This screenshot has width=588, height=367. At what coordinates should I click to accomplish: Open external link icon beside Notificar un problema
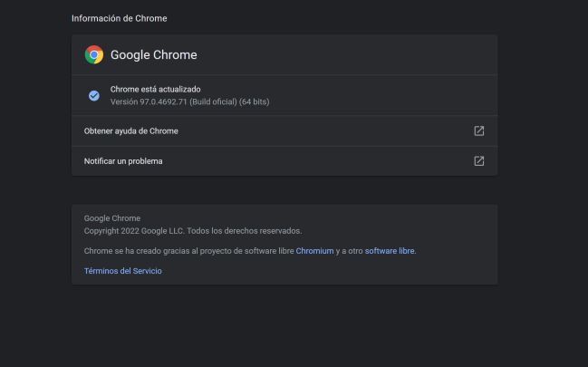pos(479,161)
